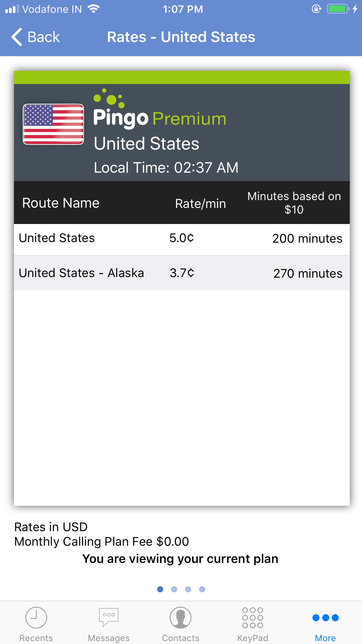Tap the Back label in header
This screenshot has width=362, height=644.
pos(44,37)
